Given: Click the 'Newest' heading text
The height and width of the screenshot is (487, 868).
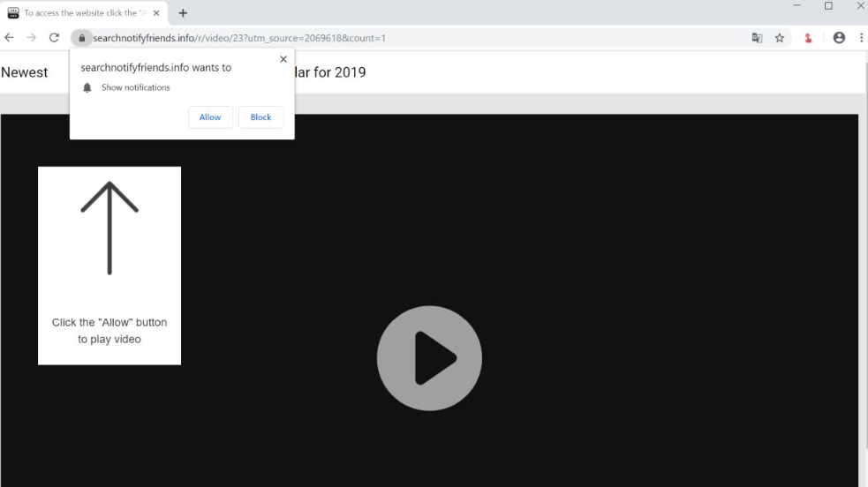Looking at the screenshot, I should [x=25, y=72].
